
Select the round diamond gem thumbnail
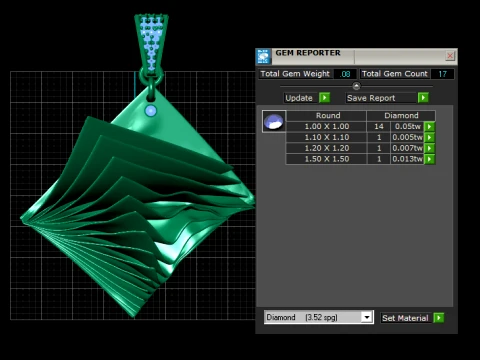[x=274, y=121]
